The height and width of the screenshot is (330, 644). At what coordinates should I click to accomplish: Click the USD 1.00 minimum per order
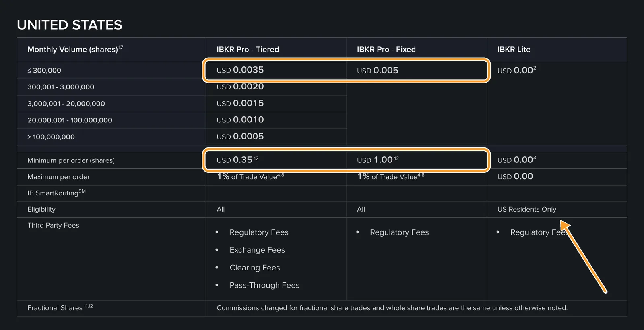pyautogui.click(x=378, y=160)
